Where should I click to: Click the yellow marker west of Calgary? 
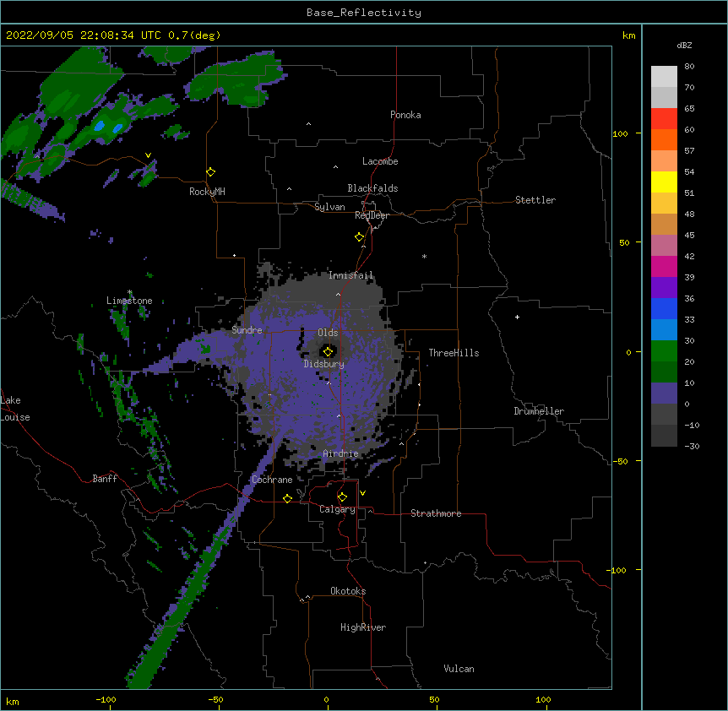click(x=287, y=498)
